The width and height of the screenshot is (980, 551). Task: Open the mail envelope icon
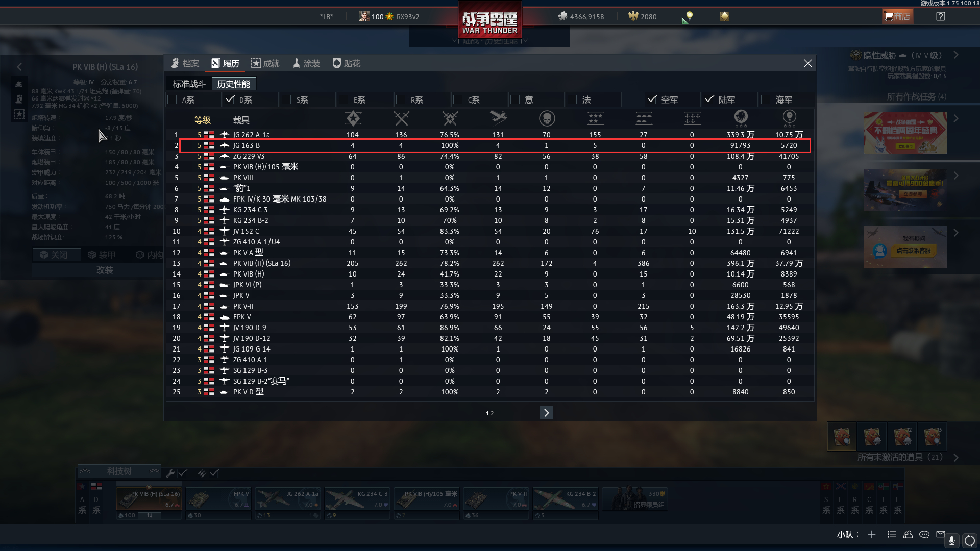tap(941, 534)
